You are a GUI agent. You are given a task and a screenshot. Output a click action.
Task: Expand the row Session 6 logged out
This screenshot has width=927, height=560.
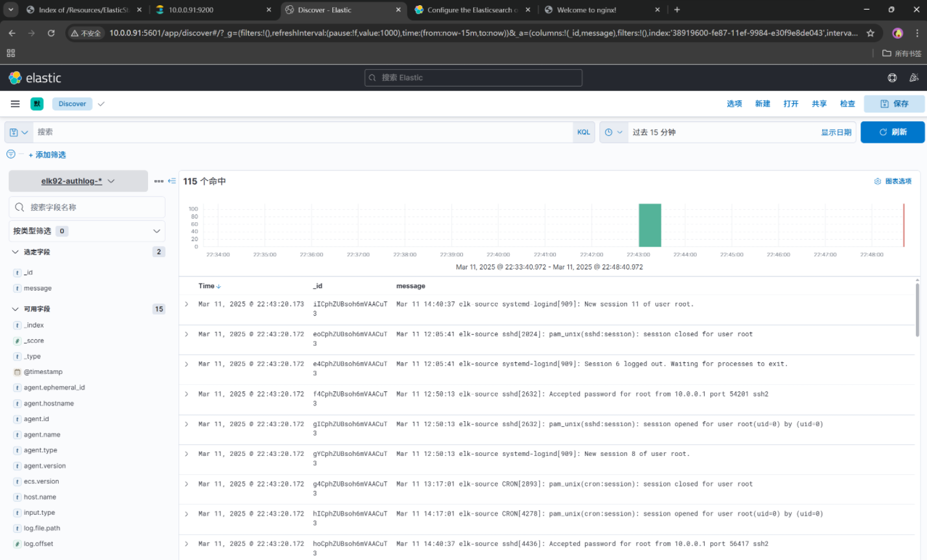pos(187,364)
